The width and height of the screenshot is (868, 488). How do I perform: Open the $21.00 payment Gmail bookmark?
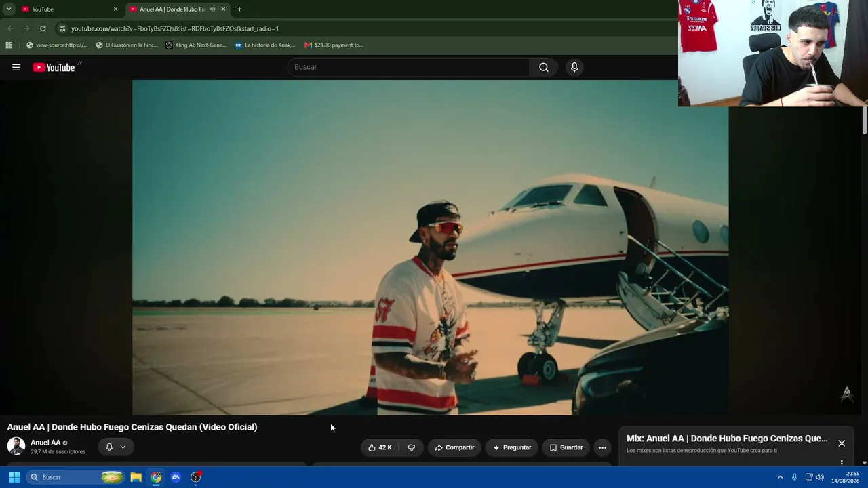coord(334,45)
